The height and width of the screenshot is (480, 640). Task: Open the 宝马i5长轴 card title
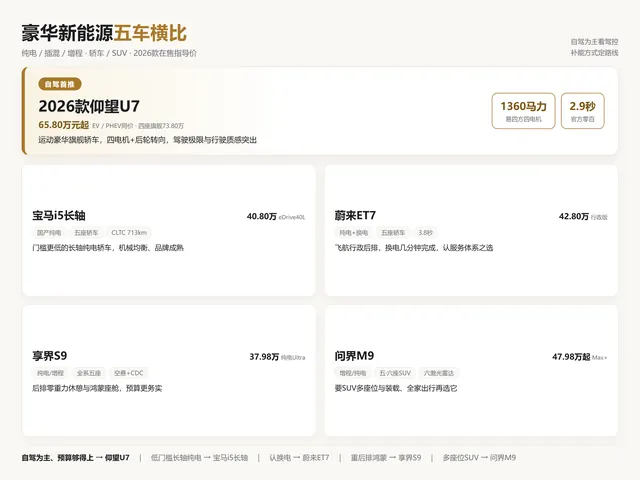pyautogui.click(x=59, y=216)
